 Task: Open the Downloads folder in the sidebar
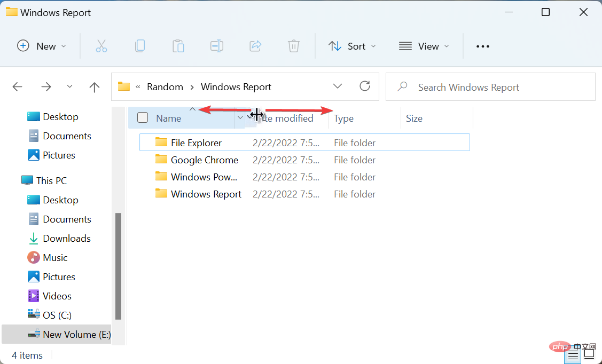tap(66, 238)
